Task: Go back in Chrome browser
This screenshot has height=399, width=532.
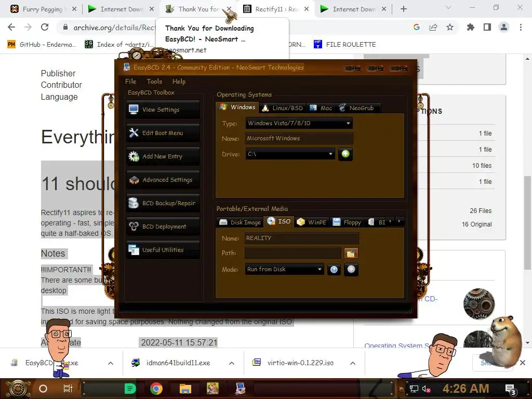Action: tap(11, 27)
